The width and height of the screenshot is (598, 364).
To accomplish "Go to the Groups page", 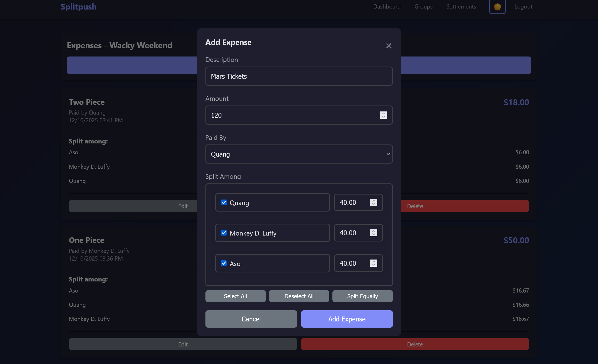I will click(423, 7).
